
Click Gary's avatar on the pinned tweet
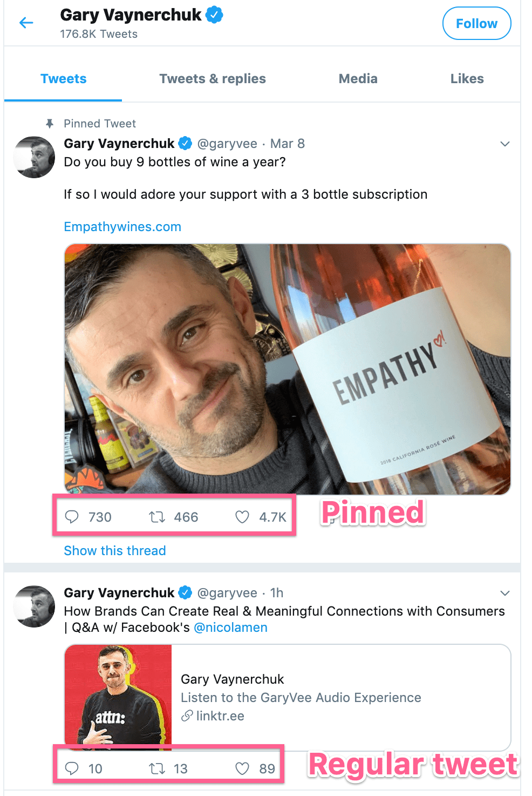tap(34, 157)
